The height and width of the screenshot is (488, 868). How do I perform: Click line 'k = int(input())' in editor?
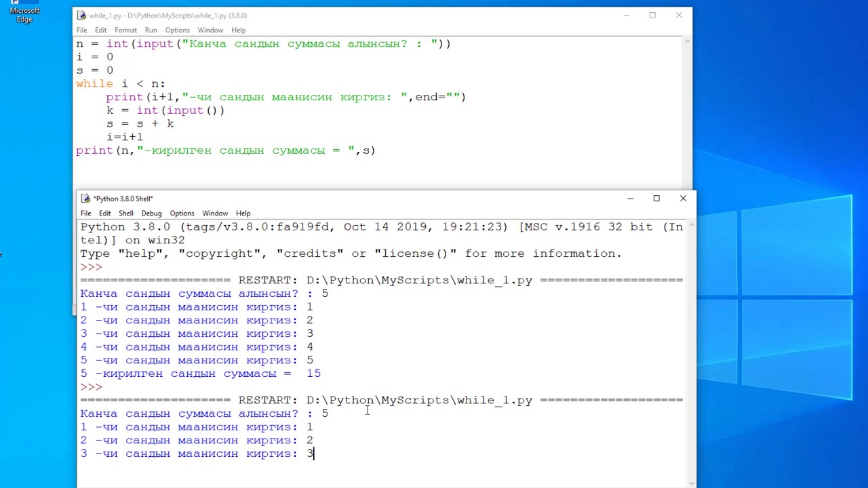point(165,110)
